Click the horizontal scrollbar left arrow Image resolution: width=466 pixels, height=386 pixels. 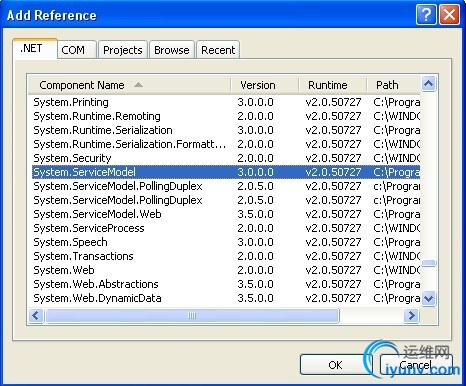[x=36, y=315]
